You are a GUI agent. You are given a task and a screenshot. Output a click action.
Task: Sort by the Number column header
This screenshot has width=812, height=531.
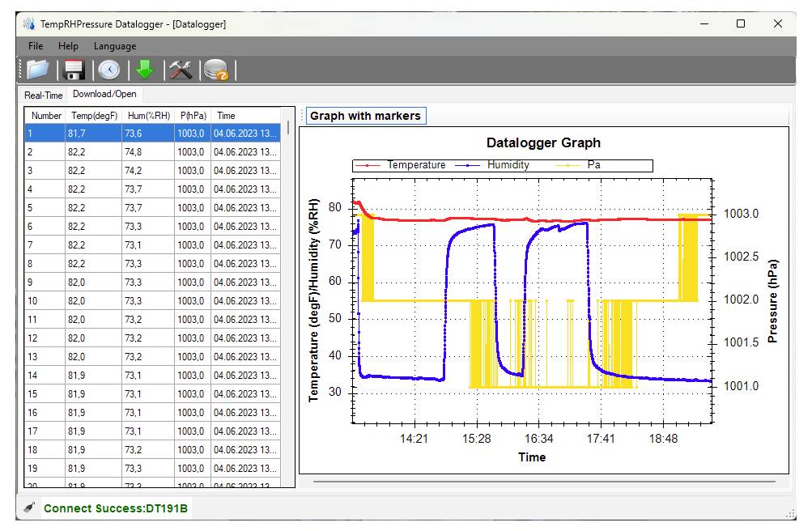point(45,116)
